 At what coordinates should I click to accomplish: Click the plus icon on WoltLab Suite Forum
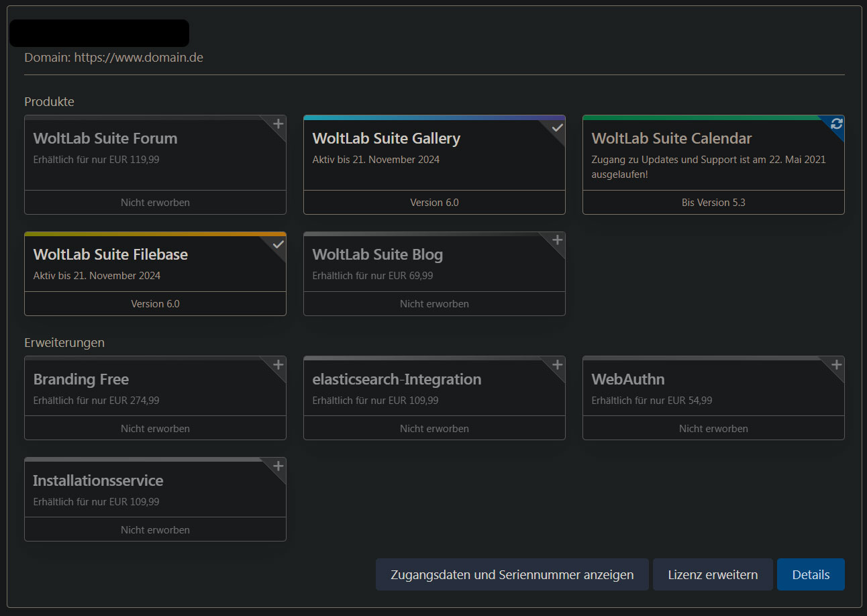tap(278, 123)
